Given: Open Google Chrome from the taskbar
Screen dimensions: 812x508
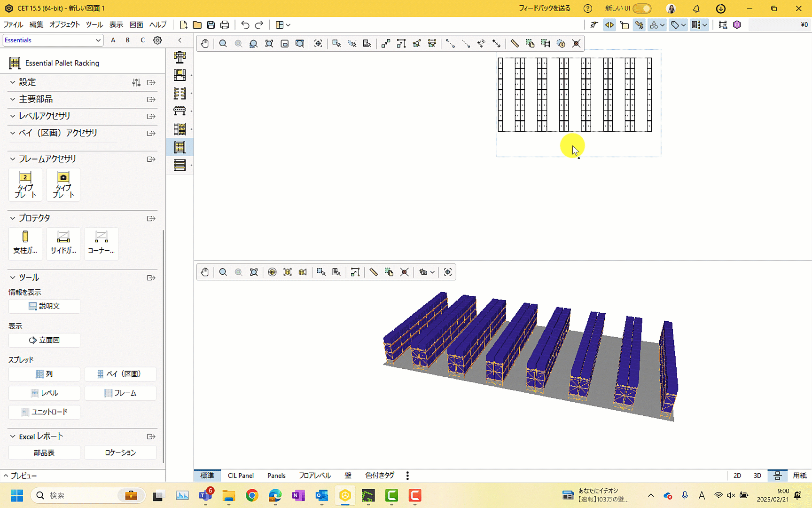Looking at the screenshot, I should pyautogui.click(x=252, y=495).
